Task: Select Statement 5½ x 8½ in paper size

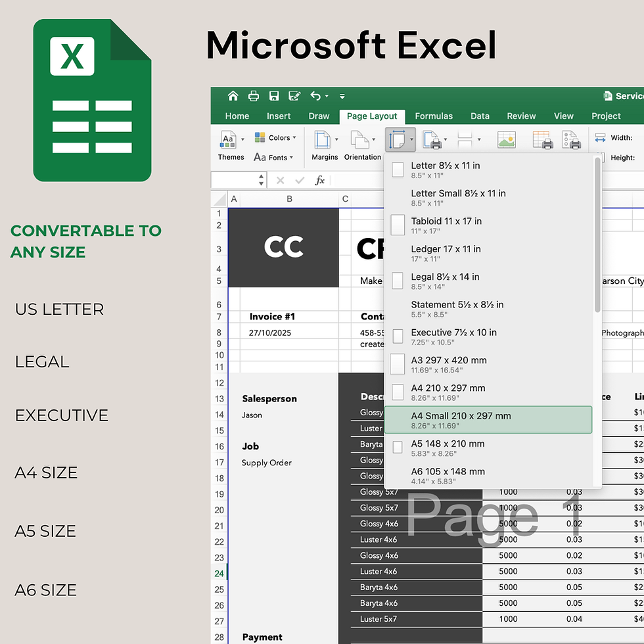Action: pos(488,309)
